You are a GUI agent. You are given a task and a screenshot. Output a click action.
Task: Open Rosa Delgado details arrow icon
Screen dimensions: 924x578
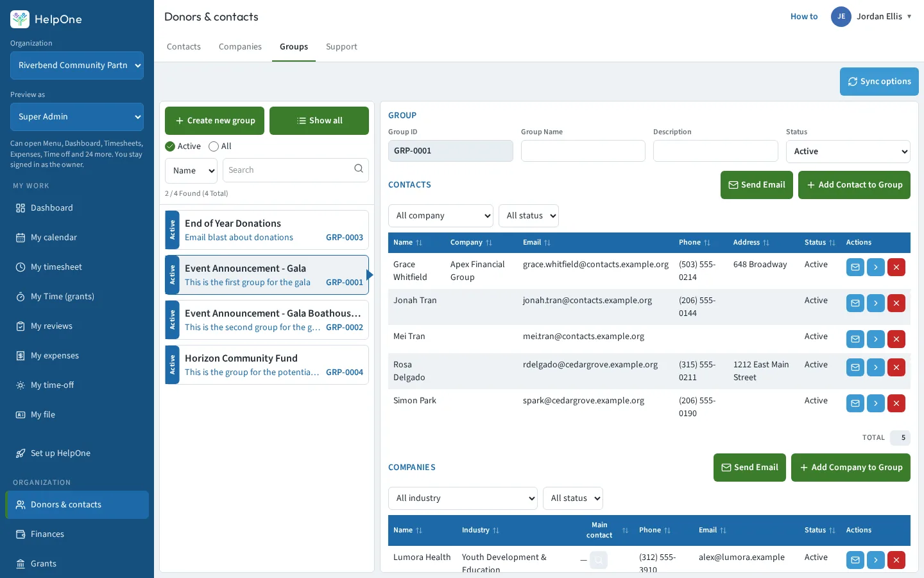(x=876, y=367)
